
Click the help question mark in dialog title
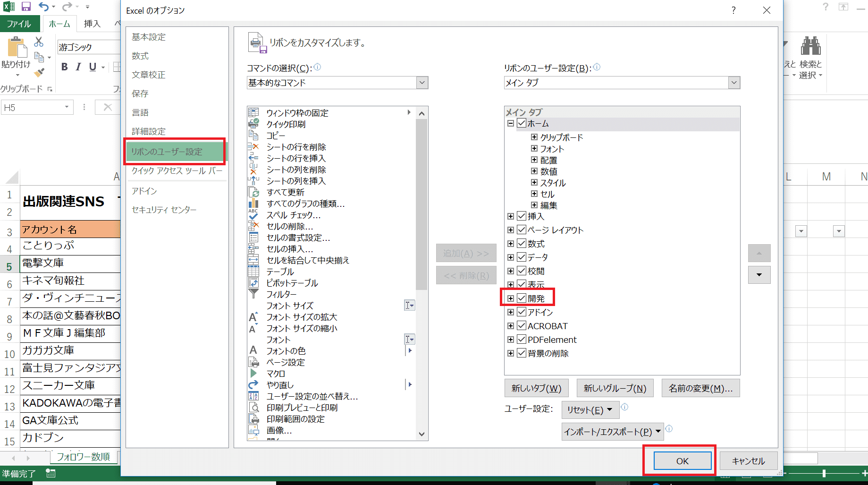pos(733,10)
